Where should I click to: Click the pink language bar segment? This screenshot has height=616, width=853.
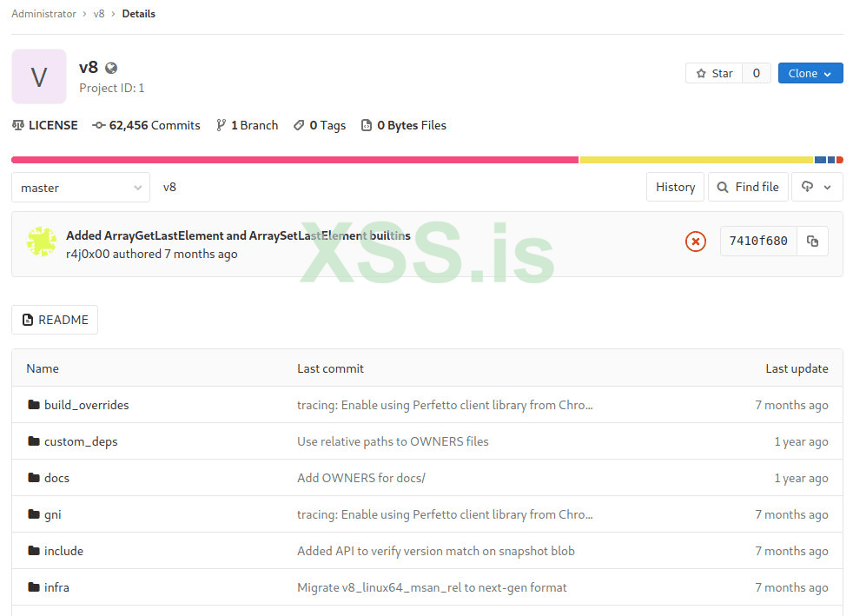tap(294, 160)
